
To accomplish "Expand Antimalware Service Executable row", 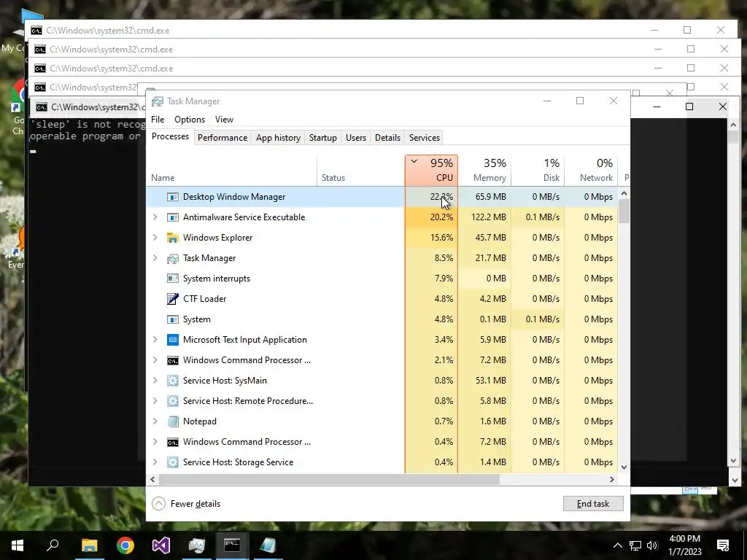I will [155, 217].
